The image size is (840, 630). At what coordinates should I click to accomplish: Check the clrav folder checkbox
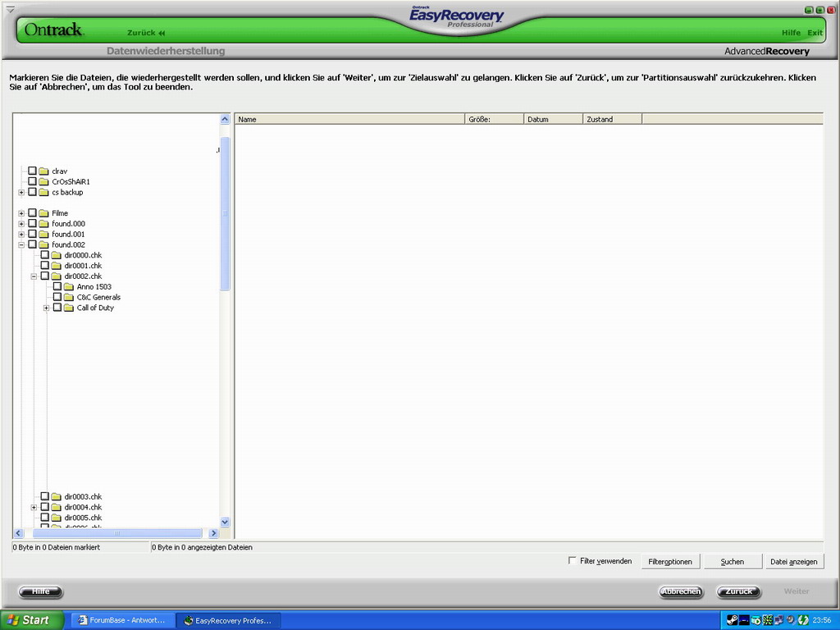tap(32, 171)
